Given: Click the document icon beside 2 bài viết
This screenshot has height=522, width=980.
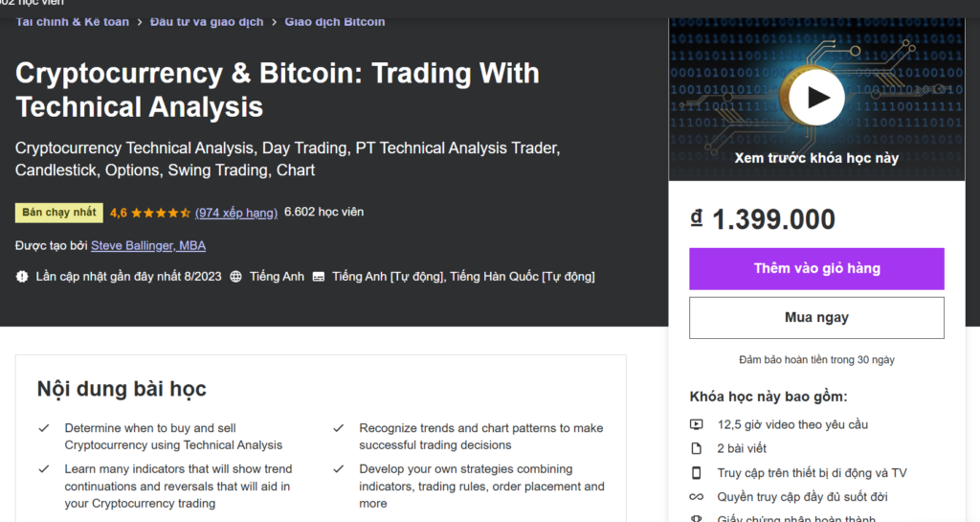Looking at the screenshot, I should tap(697, 448).
